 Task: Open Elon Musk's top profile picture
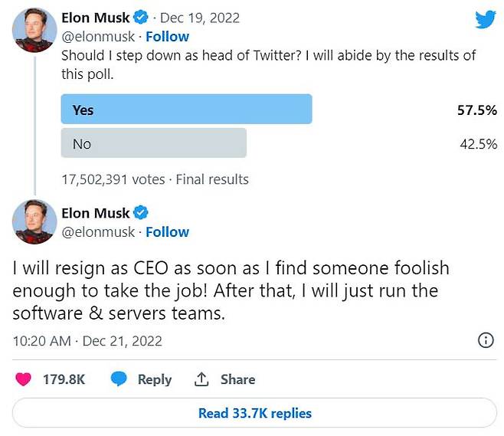[34, 30]
